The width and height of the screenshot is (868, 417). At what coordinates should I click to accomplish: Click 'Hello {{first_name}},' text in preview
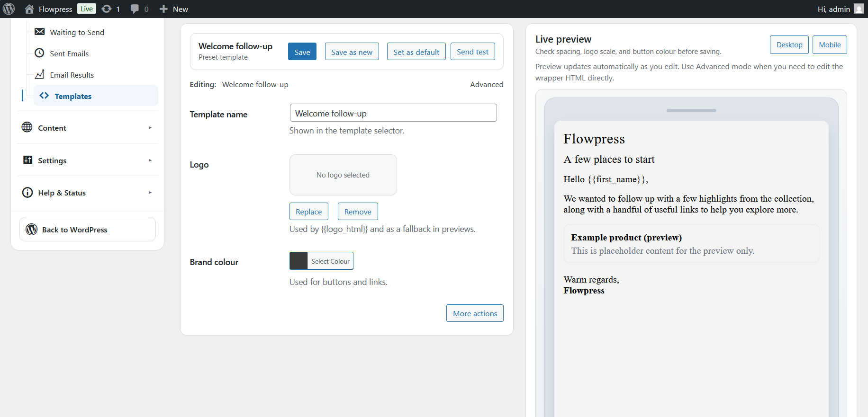click(x=606, y=179)
